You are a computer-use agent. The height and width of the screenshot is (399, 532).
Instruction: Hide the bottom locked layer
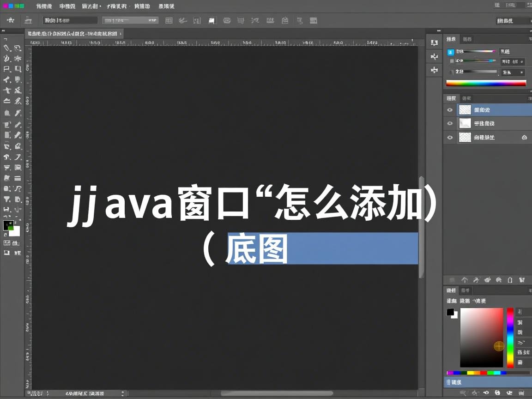tap(450, 137)
